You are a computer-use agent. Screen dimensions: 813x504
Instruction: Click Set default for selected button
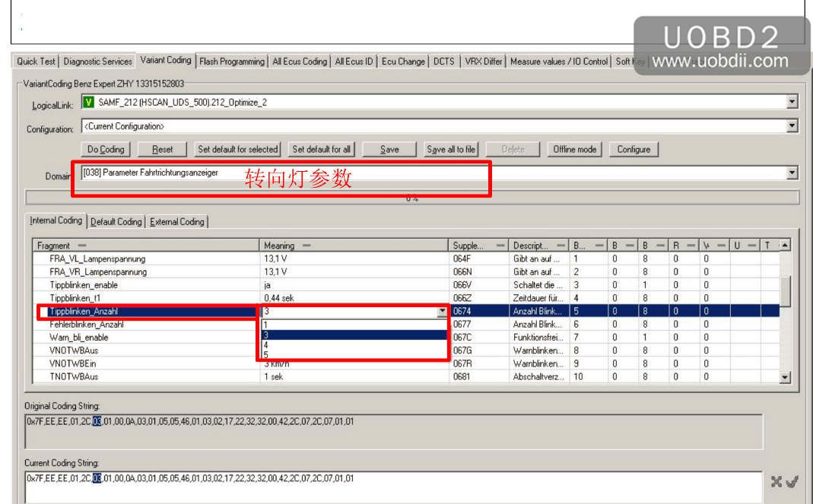click(x=237, y=149)
